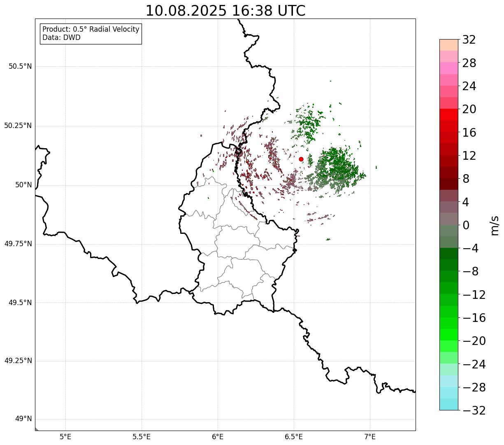Viewport: 504px width, 445px height.
Task: Click the 50.25°N latitude label
Action: click(18, 126)
